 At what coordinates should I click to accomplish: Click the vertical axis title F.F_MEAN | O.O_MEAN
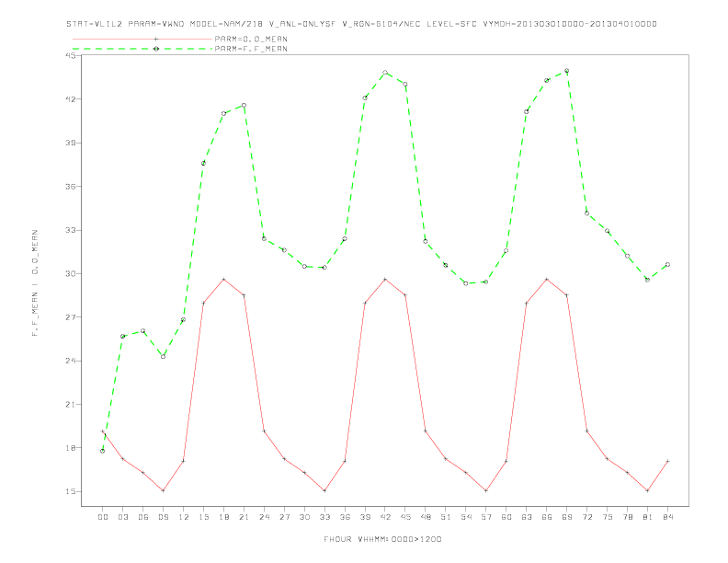35,283
